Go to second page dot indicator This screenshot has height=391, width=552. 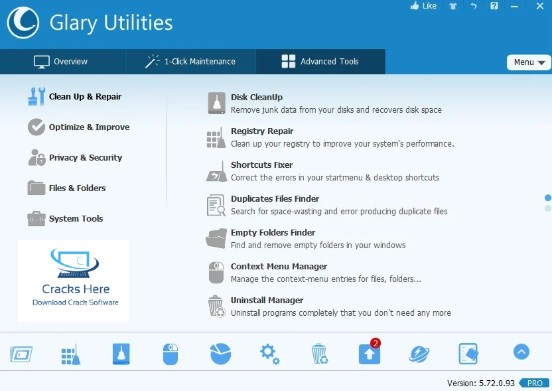548,208
